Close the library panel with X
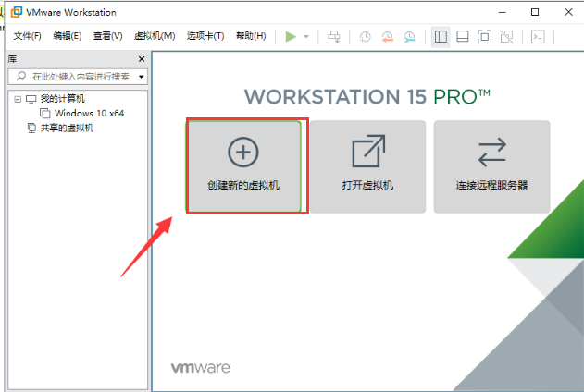584x392 pixels. point(142,58)
